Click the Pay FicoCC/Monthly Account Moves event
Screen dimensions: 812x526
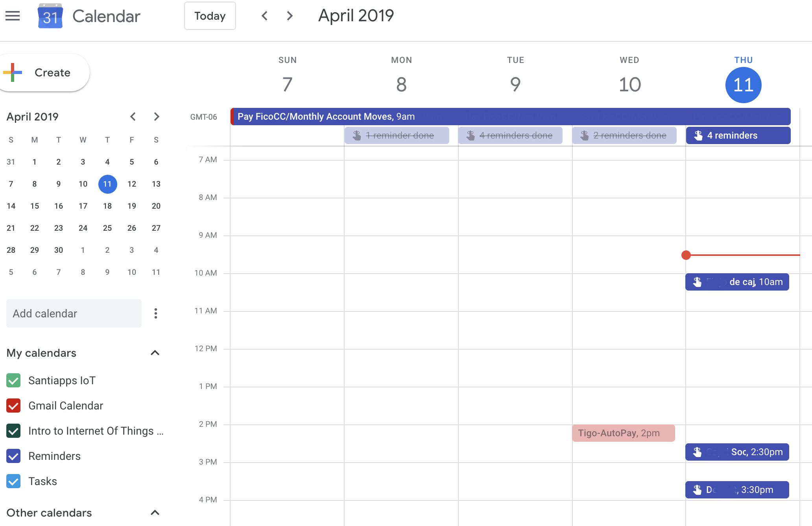(x=509, y=116)
